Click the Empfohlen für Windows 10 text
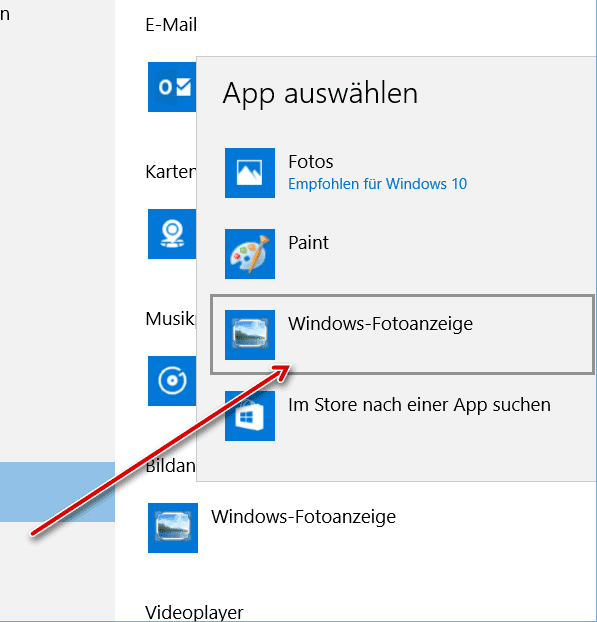Screen dimensions: 597x622 coord(377,184)
